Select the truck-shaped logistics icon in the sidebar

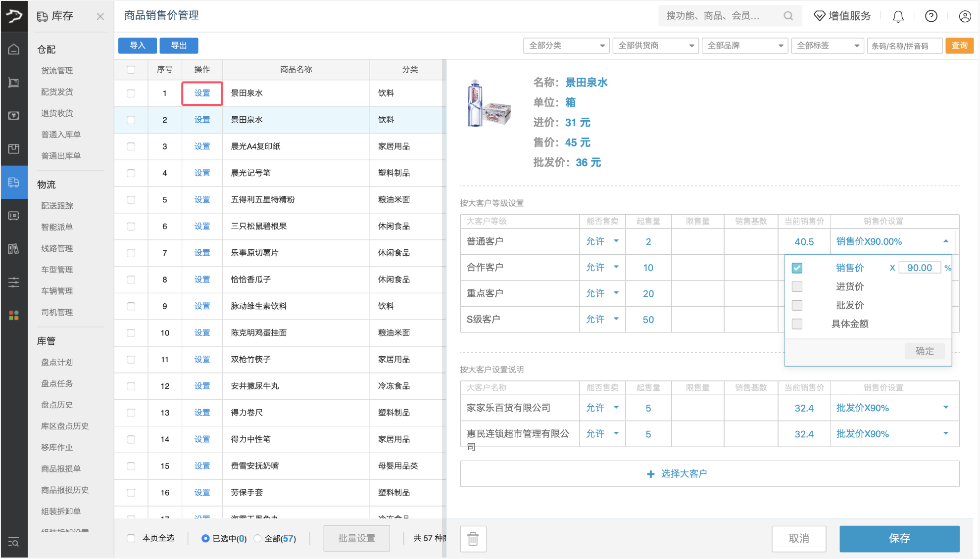(14, 182)
